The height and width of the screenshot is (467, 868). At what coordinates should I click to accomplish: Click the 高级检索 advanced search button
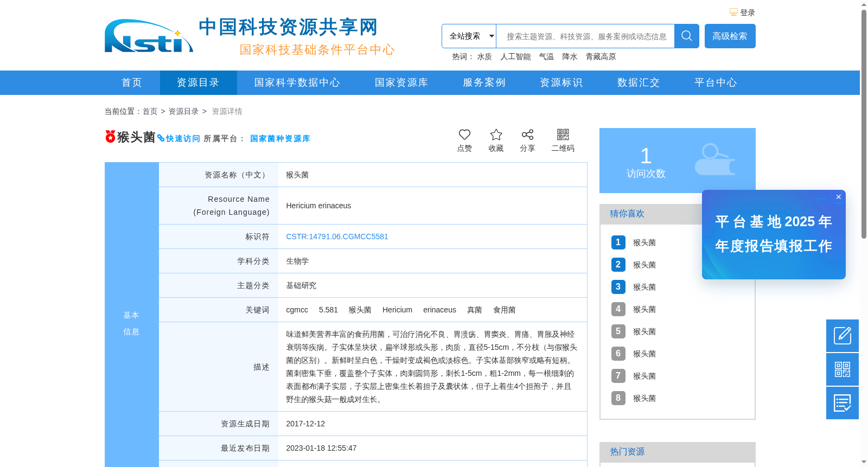click(730, 36)
